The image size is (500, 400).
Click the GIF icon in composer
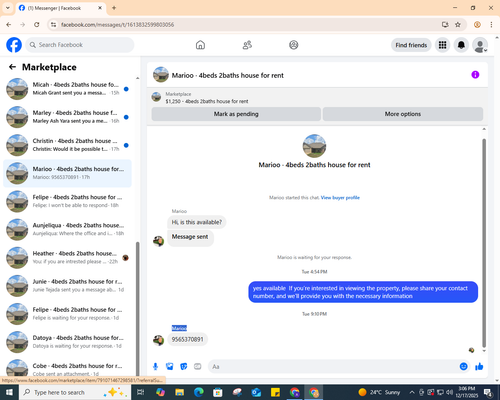click(x=198, y=367)
